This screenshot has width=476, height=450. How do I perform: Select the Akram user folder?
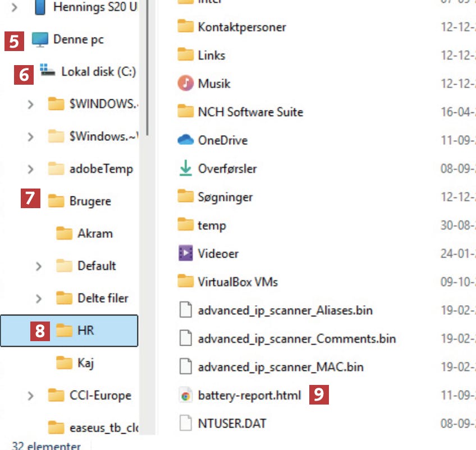[x=95, y=233]
